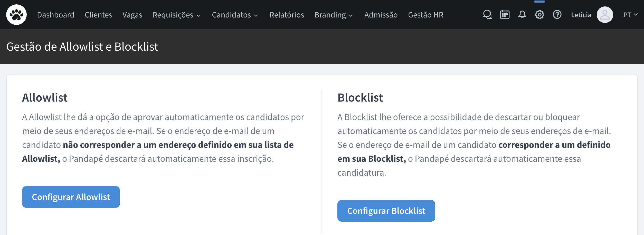Screen dimensions: 644x235
Task: Expand the Requisições dropdown menu
Action: (176, 15)
